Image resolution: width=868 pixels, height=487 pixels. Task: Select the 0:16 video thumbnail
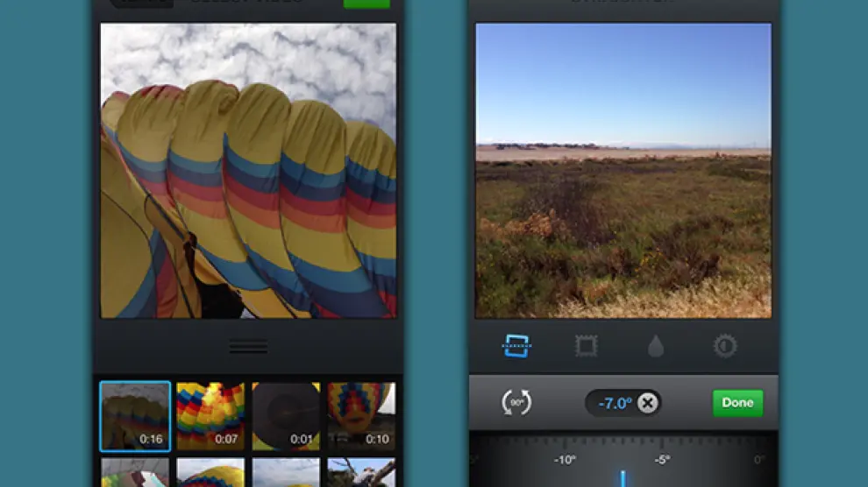click(x=135, y=415)
